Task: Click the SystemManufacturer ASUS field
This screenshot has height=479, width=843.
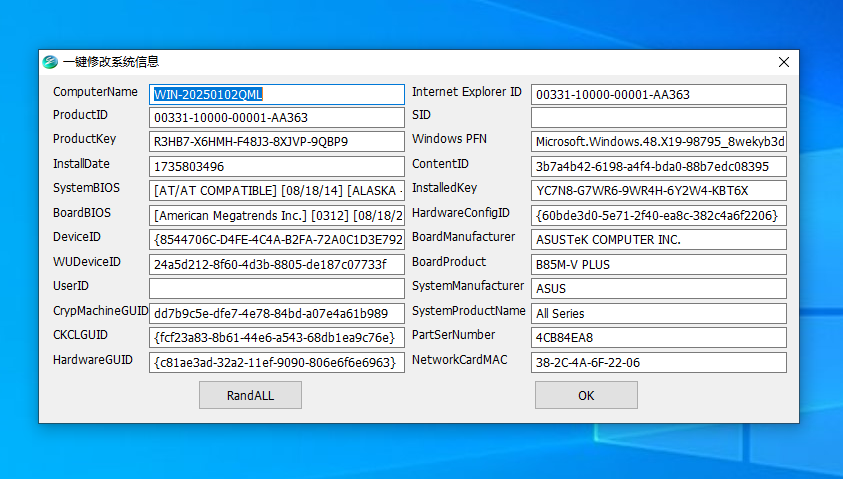Action: 659,288
